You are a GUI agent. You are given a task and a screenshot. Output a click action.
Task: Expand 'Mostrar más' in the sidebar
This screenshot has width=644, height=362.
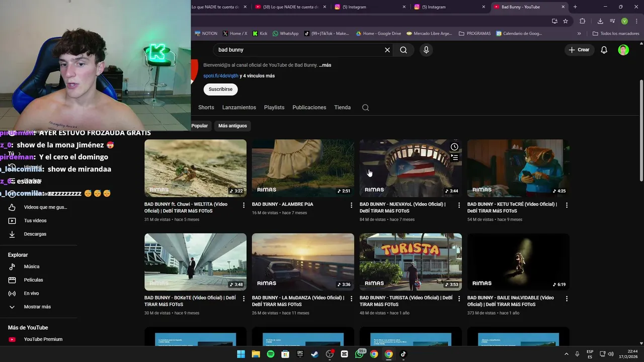pos(38,307)
